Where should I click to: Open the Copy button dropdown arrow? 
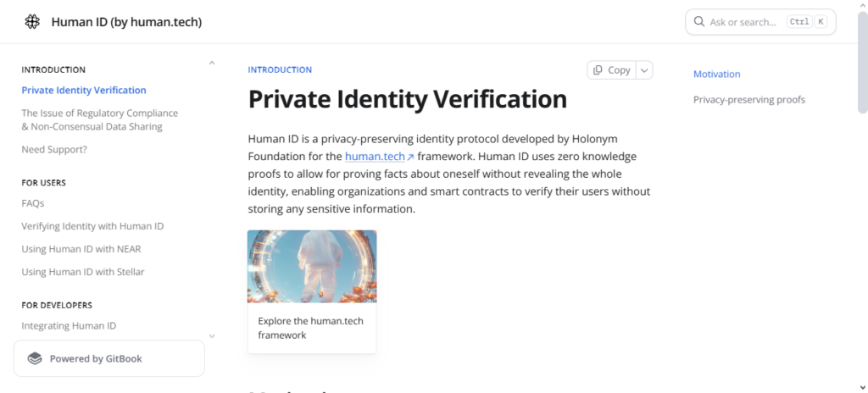point(645,70)
